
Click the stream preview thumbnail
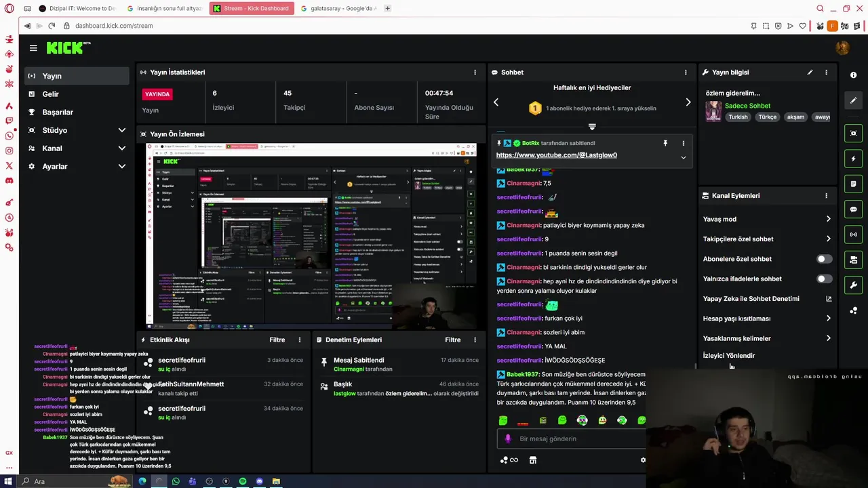(x=311, y=235)
